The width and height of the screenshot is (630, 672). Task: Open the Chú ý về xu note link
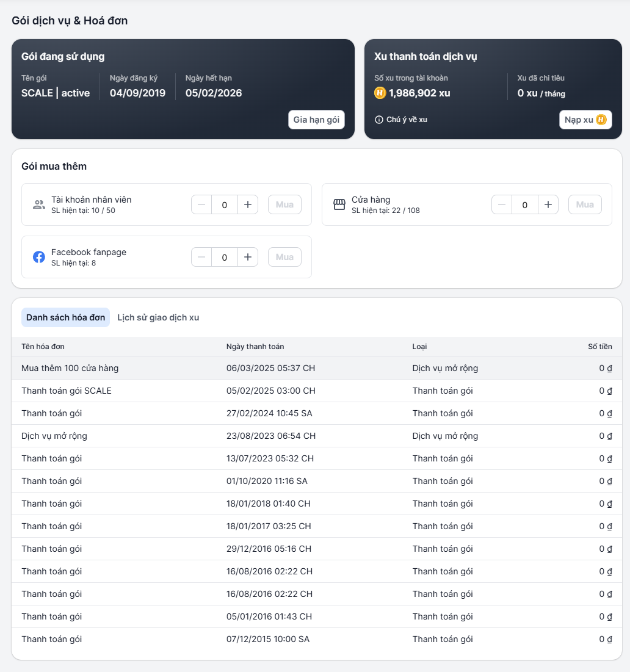pos(407,120)
